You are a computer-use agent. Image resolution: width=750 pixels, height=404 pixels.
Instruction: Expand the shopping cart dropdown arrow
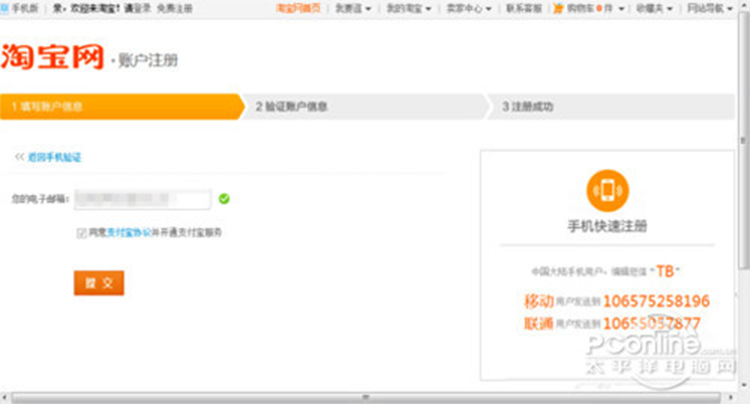coord(621,9)
